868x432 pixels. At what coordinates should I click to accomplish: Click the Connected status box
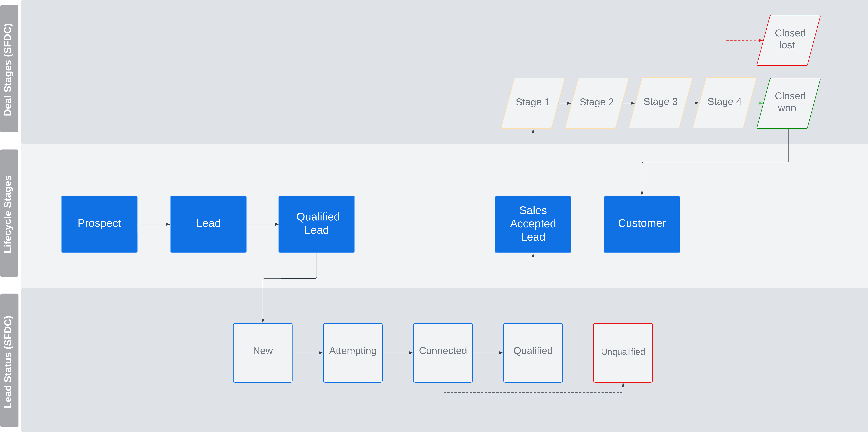(443, 353)
